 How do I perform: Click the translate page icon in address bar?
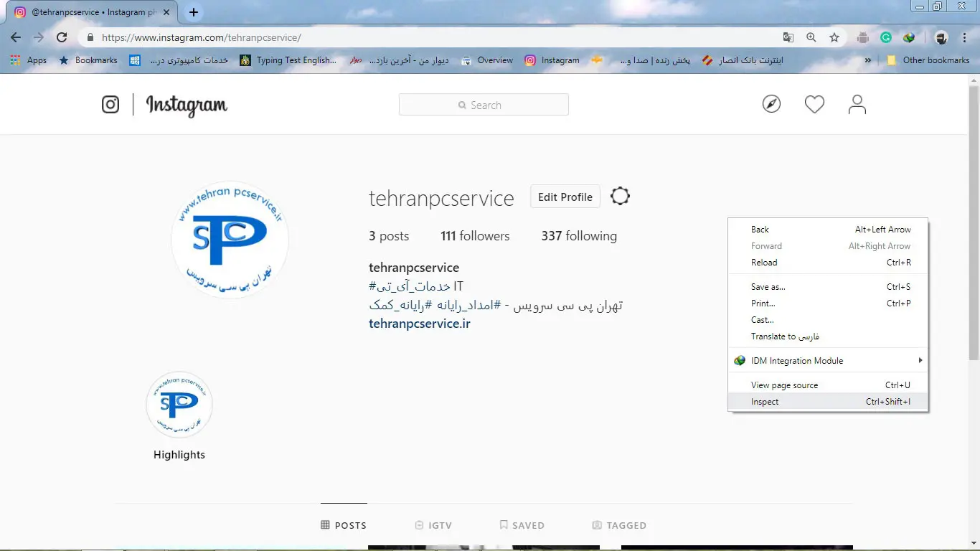point(788,37)
